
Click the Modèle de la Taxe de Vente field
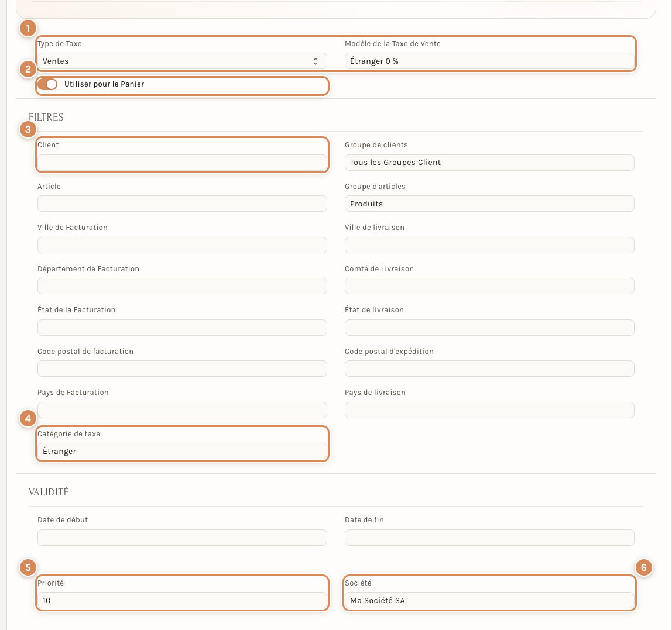coord(489,61)
